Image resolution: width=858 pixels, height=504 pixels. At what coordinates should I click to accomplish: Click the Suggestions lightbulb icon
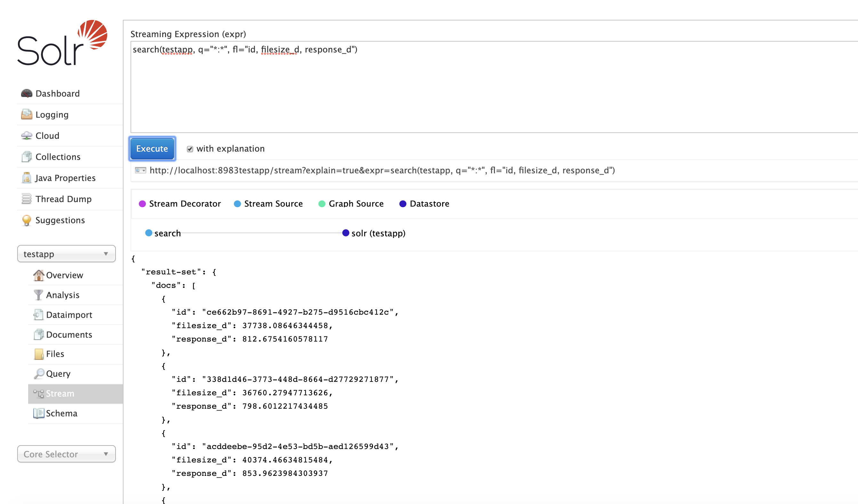(27, 220)
